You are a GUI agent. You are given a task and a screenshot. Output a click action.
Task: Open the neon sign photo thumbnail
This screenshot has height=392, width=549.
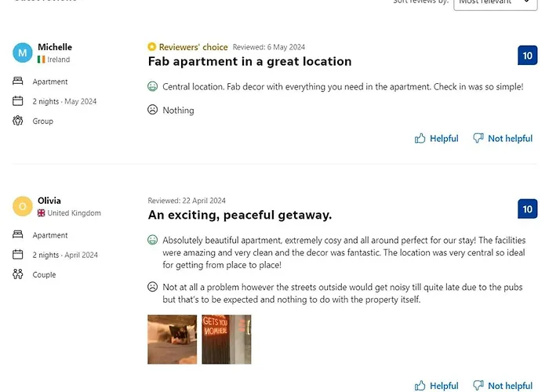[226, 339]
